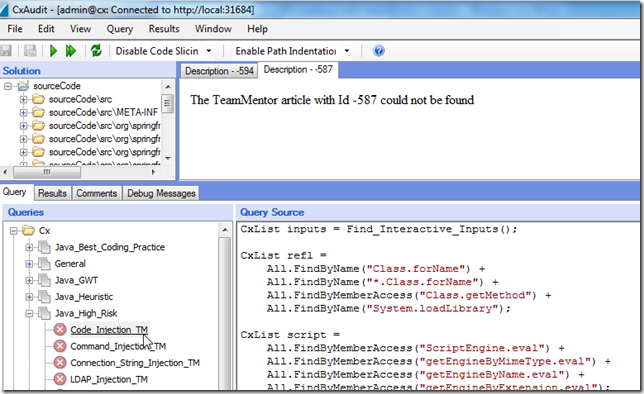The width and height of the screenshot is (644, 394).
Task: Click the Solution horizontal scrollbar left arrow
Action: [x=5, y=172]
